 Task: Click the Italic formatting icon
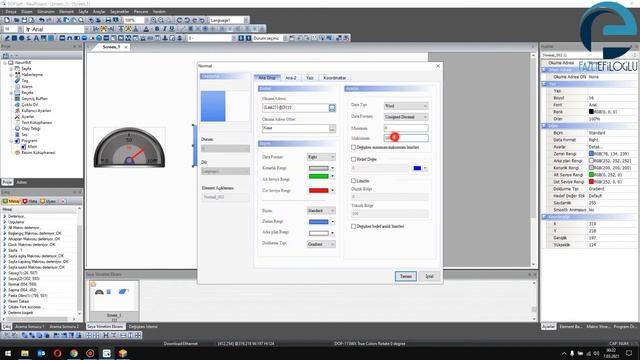point(164,29)
